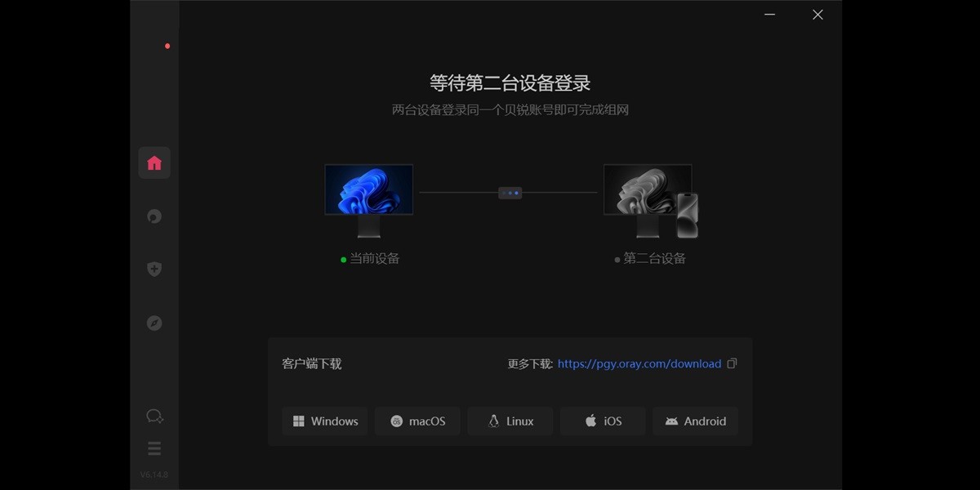
Task: Click the copy icon next to the download URL
Action: (x=732, y=363)
